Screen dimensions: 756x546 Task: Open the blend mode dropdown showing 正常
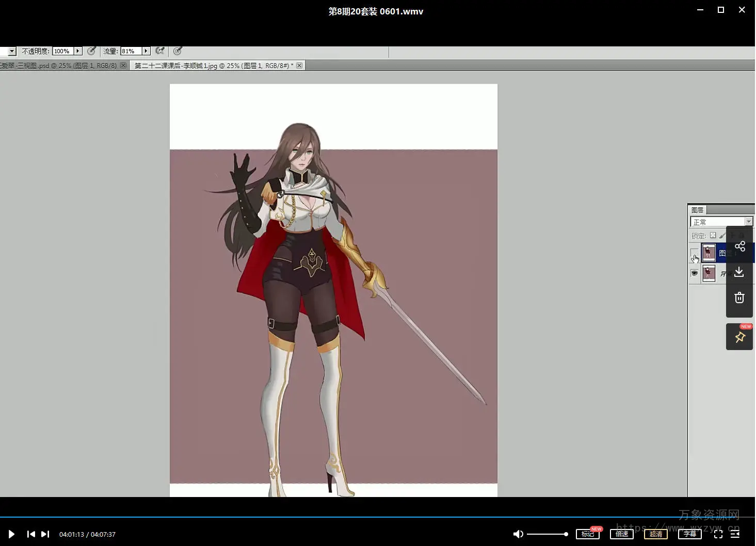[721, 222]
